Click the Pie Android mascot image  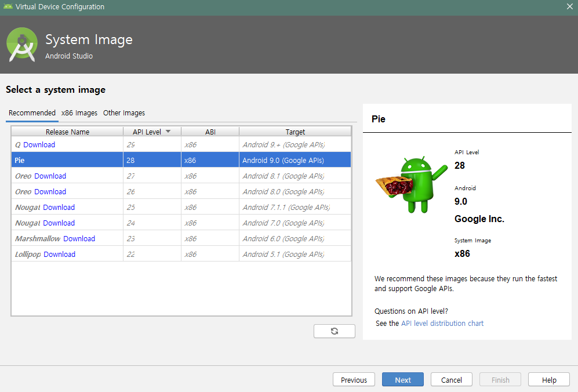click(x=412, y=184)
